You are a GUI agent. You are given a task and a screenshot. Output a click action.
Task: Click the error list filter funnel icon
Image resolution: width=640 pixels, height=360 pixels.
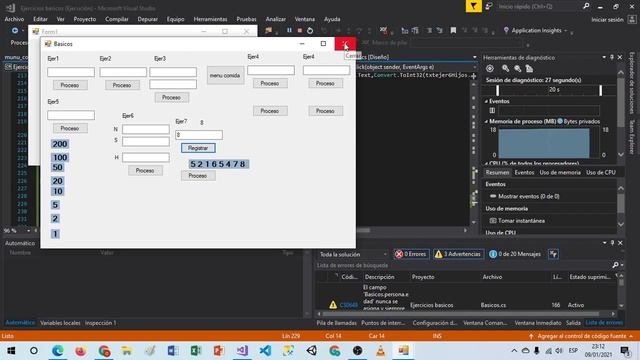[x=553, y=254]
